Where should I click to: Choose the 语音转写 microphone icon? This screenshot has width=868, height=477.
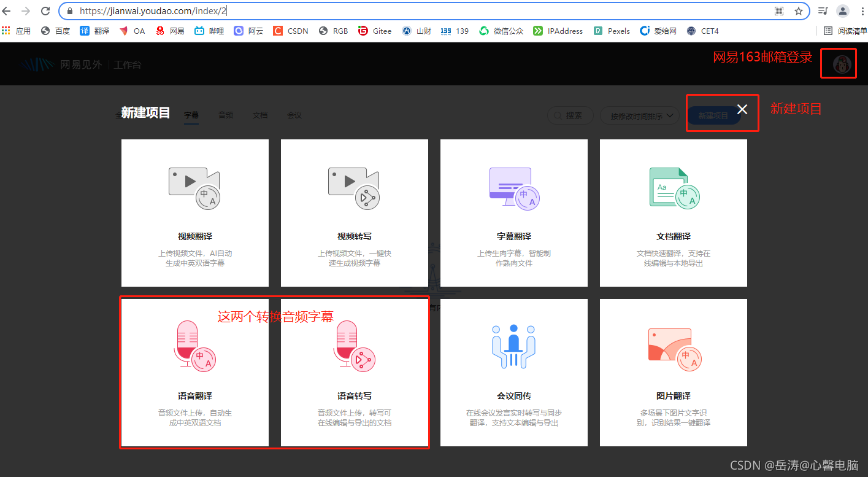click(x=354, y=346)
